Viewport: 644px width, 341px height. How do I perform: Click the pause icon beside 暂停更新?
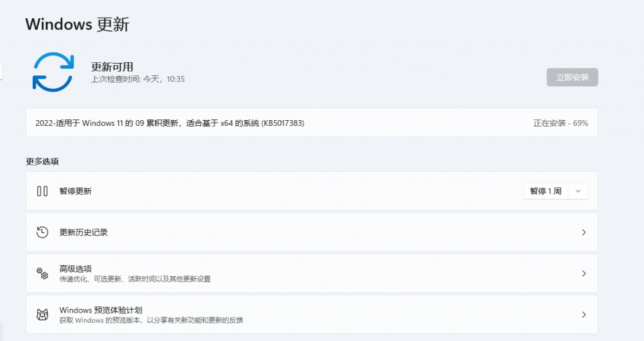(x=42, y=191)
